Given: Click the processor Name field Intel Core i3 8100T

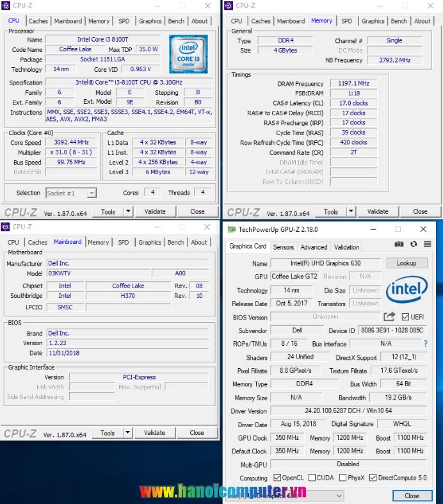Looking at the screenshot, I should point(103,39).
